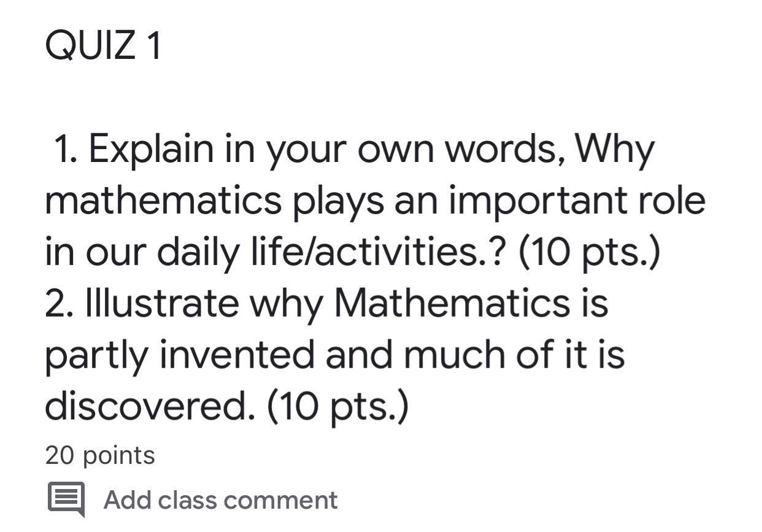Click directly on the 20 points text
The height and width of the screenshot is (532, 762).
point(100,455)
